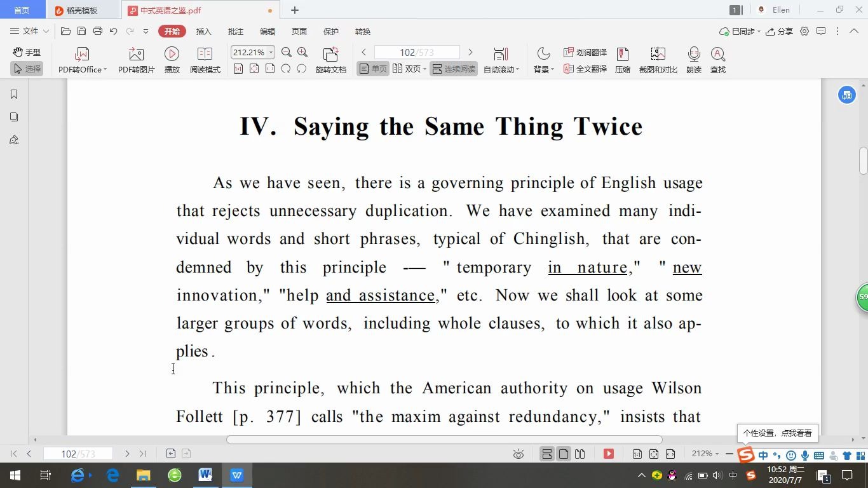Screen dimensions: 868x488
Task: Enable word translation (划词翻译)
Action: pos(585,53)
